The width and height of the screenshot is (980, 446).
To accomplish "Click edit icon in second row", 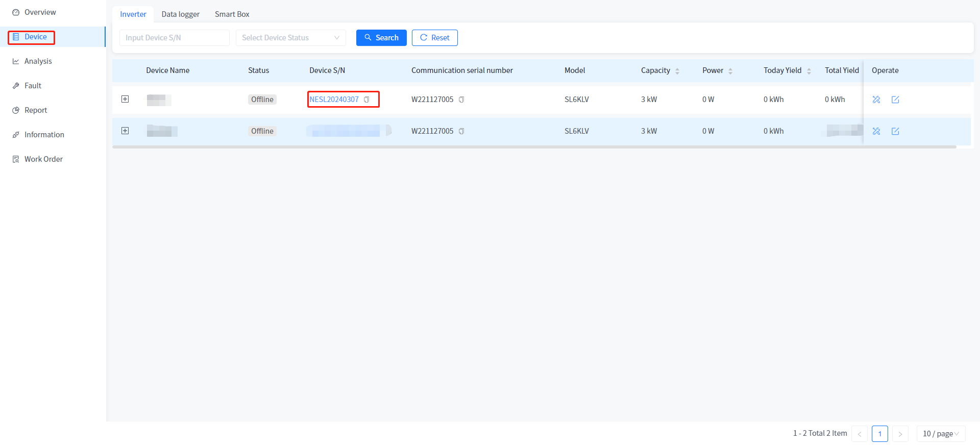I will [895, 131].
